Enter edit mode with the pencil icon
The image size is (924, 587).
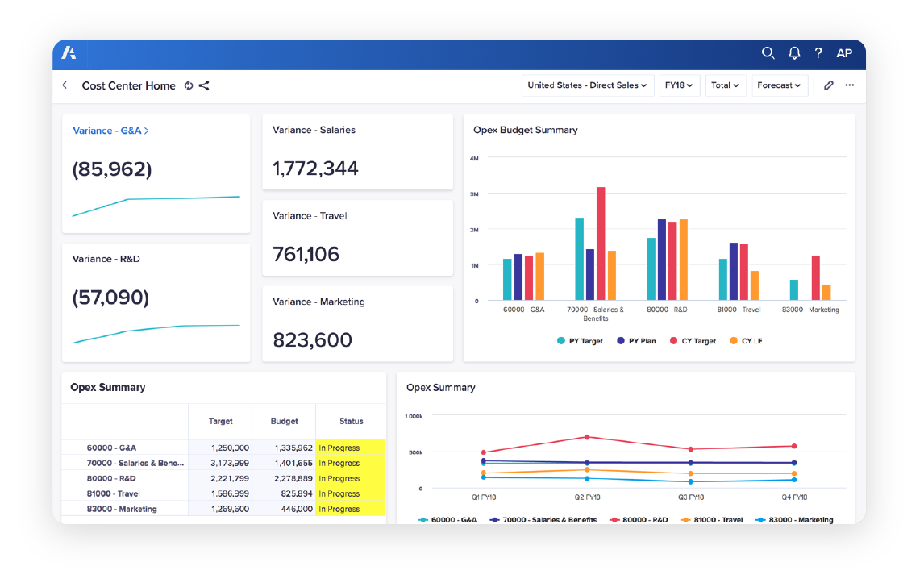coord(829,85)
